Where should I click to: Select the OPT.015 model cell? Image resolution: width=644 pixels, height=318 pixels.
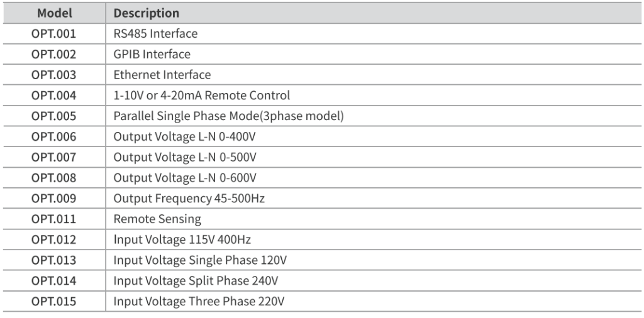point(53,302)
